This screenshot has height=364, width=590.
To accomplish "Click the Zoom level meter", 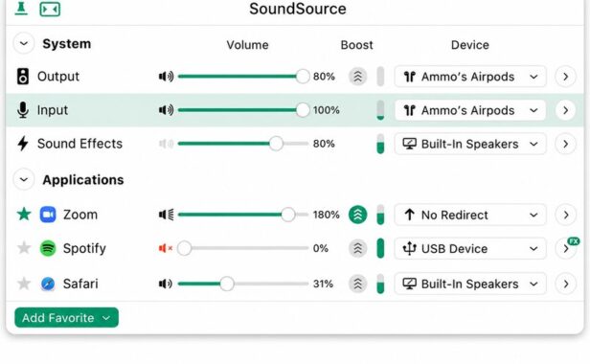I will (380, 215).
